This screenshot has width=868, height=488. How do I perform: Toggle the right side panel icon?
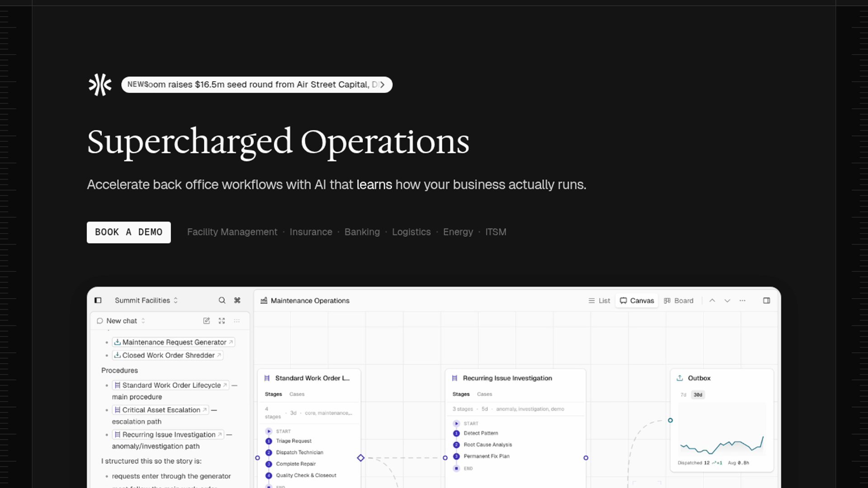coord(767,300)
